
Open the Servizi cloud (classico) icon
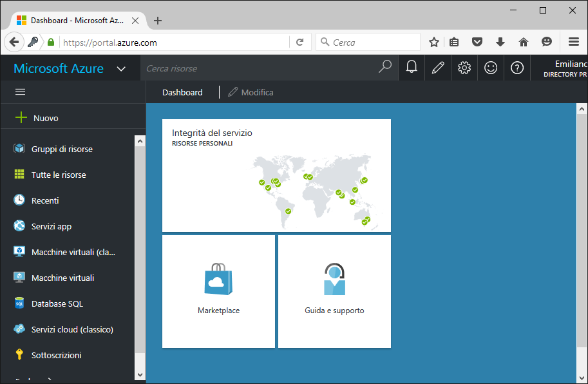pos(19,329)
